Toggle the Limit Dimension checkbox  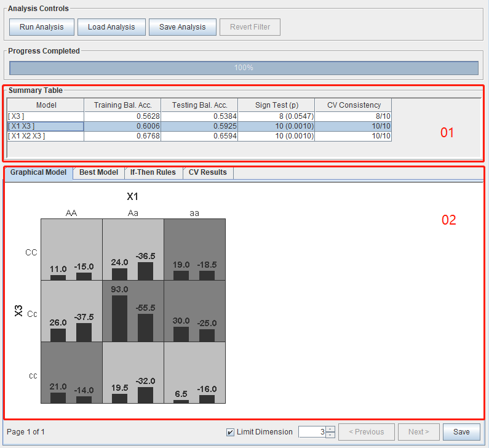coord(230,432)
